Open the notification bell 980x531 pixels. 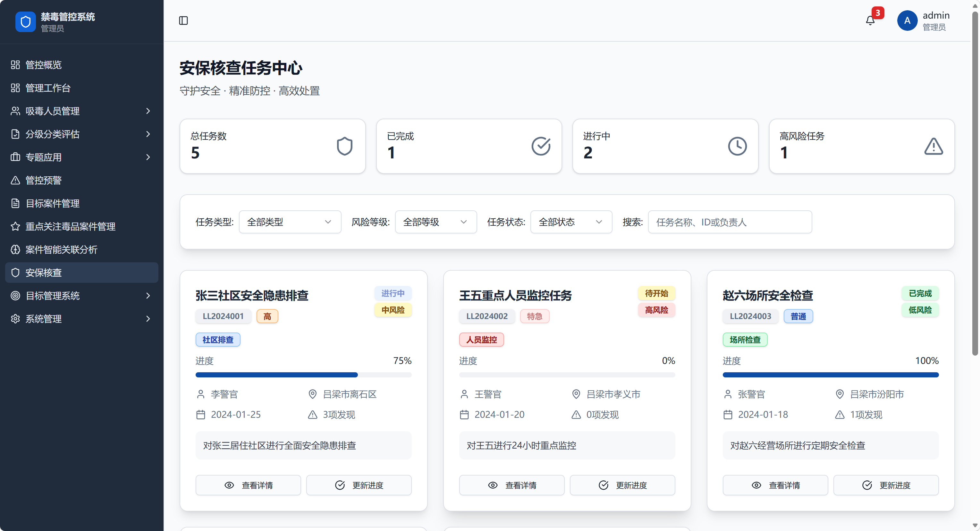pyautogui.click(x=870, y=21)
